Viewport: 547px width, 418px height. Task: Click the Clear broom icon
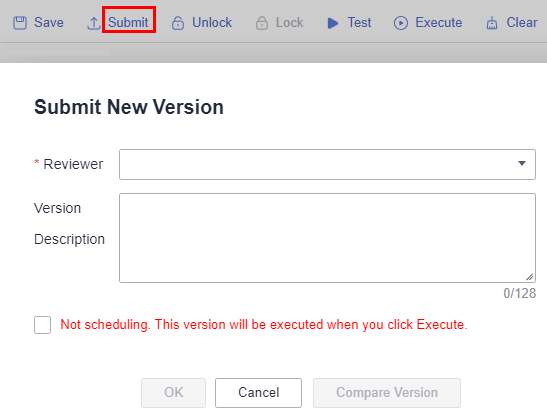click(x=492, y=23)
